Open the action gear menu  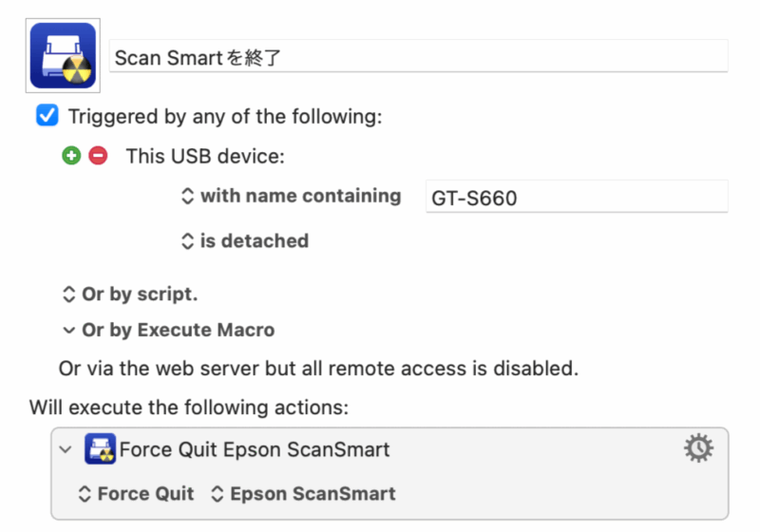point(698,448)
